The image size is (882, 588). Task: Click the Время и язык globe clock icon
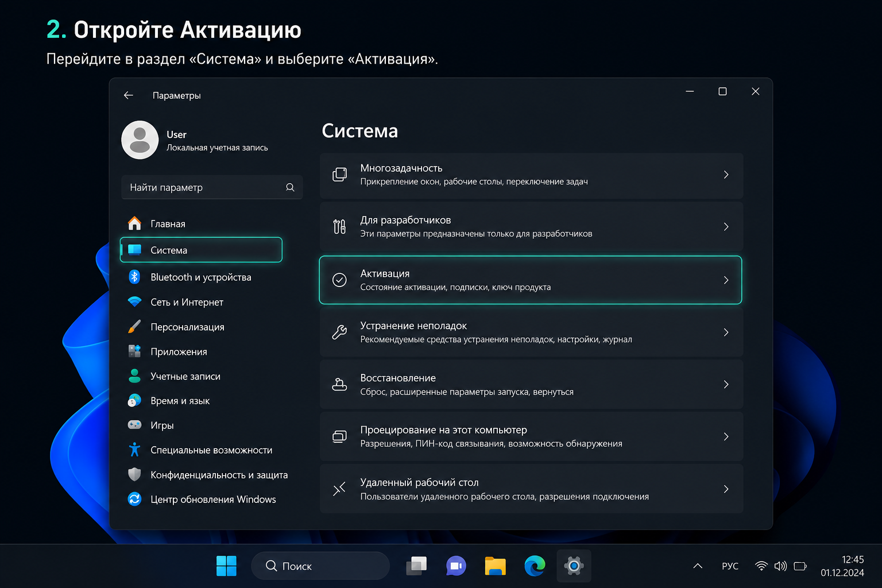pyautogui.click(x=134, y=401)
